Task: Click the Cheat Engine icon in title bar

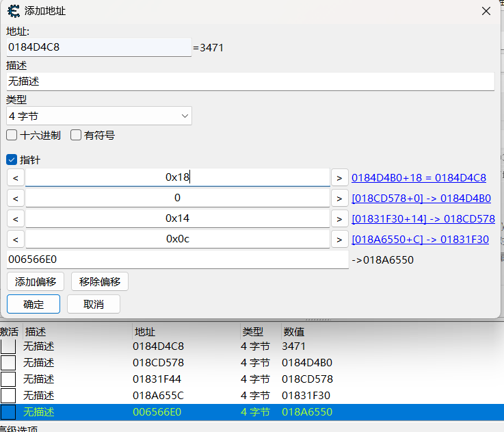Action: [13, 11]
